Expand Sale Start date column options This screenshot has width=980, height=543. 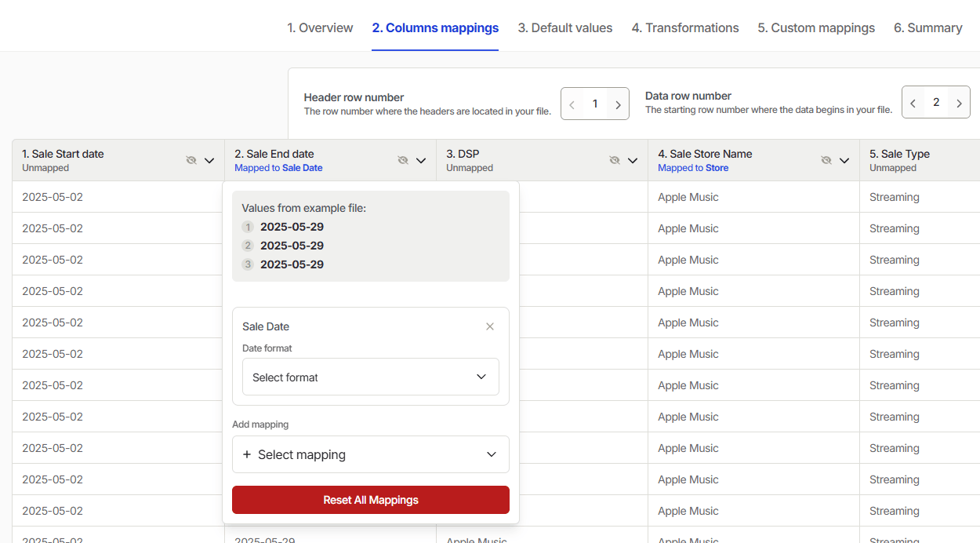click(209, 160)
